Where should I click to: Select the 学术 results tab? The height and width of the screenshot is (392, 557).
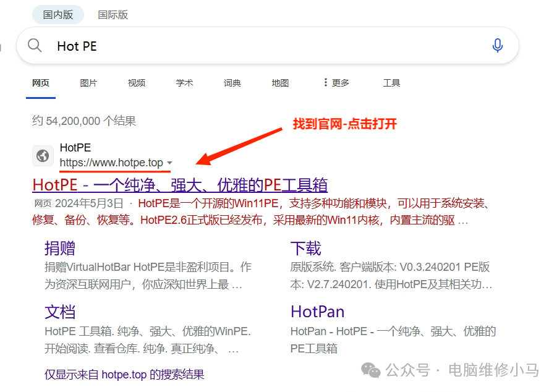pos(184,83)
